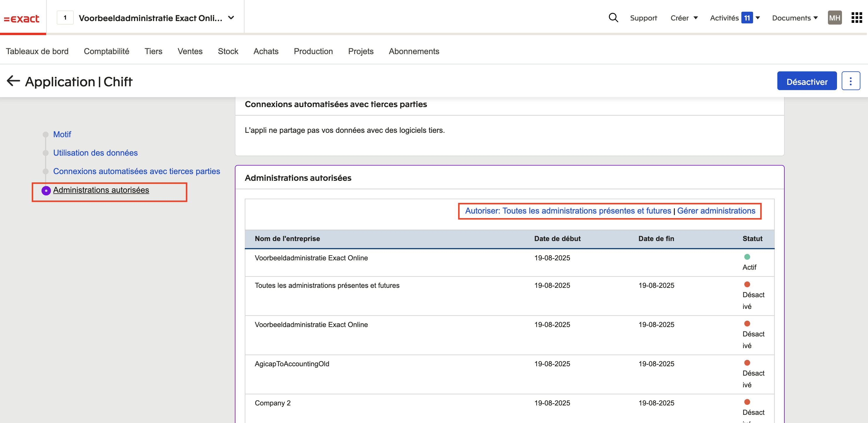Click the Motif step bullet

(46, 135)
